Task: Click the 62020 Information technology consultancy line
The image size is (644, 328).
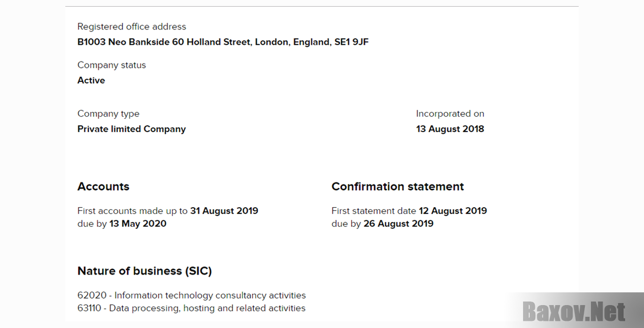Action: click(192, 296)
